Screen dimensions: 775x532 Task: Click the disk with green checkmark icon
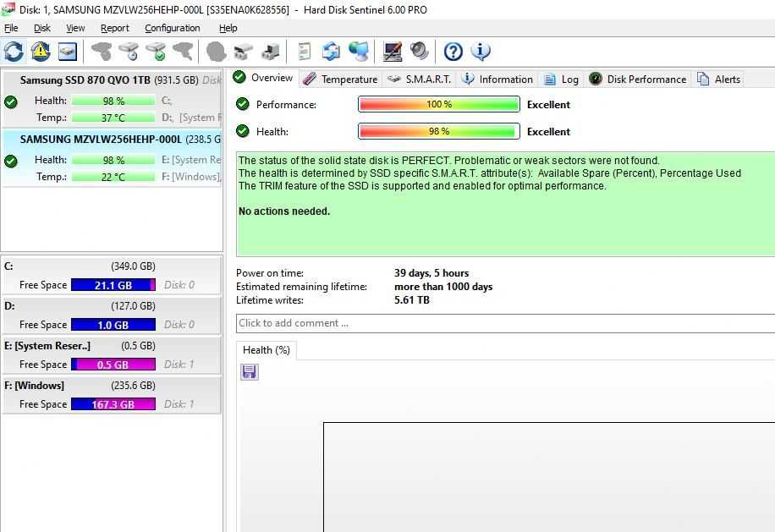point(157,52)
